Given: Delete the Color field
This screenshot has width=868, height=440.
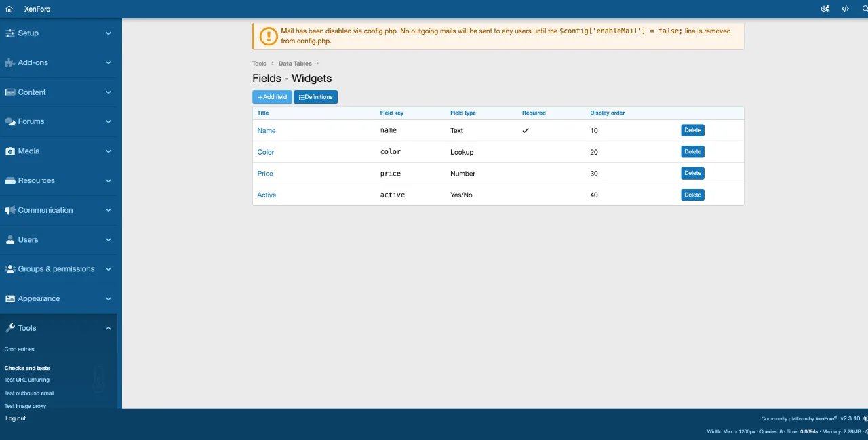Looking at the screenshot, I should 692,152.
